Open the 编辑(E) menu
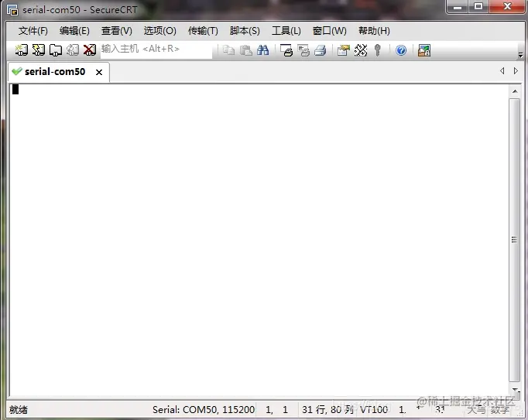 click(74, 31)
